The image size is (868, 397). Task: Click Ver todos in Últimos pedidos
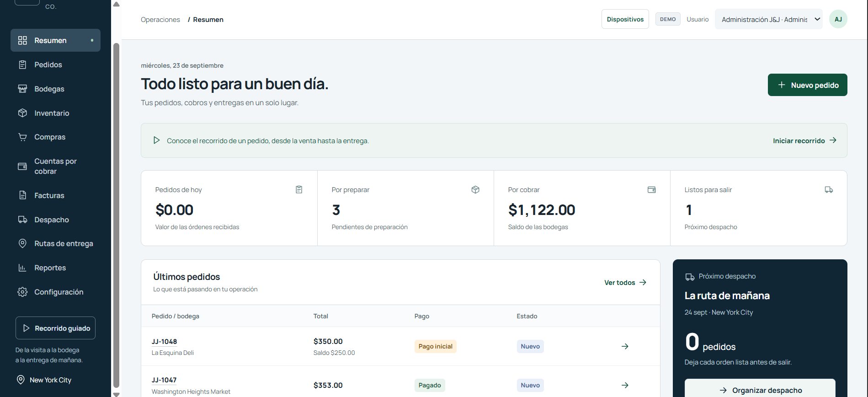[625, 283]
